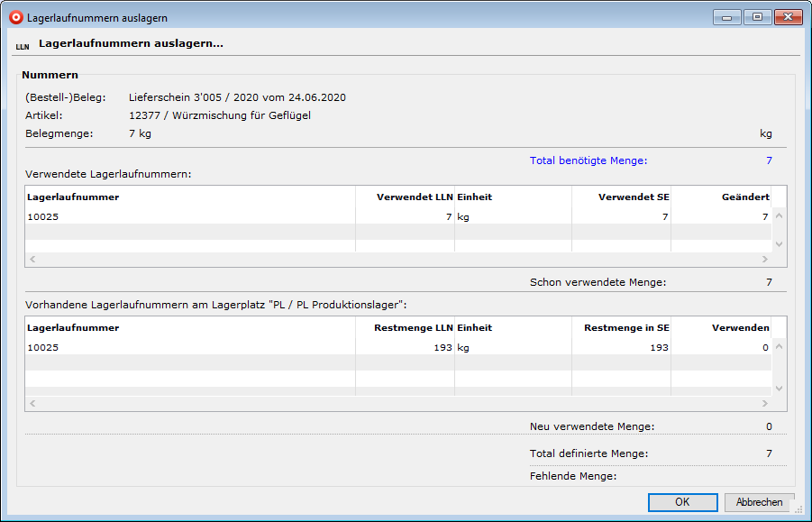
Task: Edit the Geändert value 7 in used table
Action: point(721,216)
